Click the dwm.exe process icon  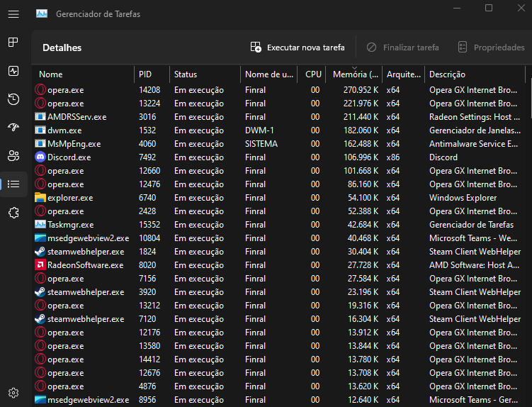(40, 130)
